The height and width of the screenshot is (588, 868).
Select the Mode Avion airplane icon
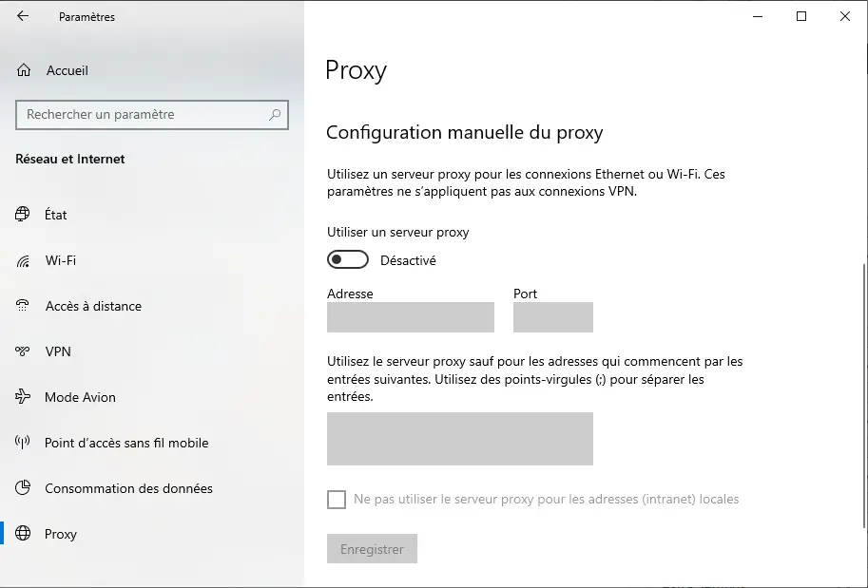coord(22,397)
